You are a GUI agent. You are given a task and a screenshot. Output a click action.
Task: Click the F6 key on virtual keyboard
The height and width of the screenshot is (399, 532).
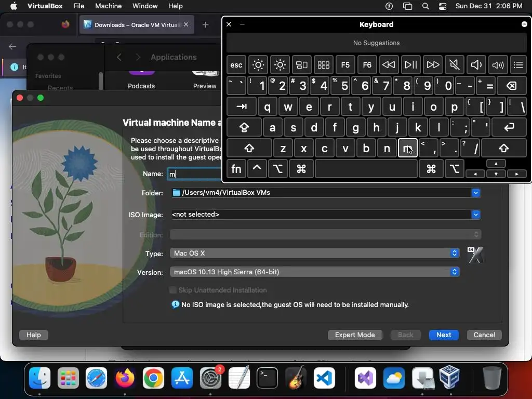[367, 65]
